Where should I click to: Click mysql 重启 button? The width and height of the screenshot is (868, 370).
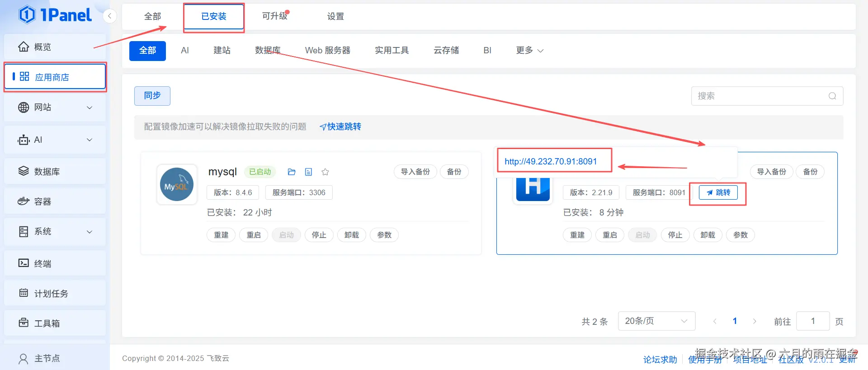[254, 235]
